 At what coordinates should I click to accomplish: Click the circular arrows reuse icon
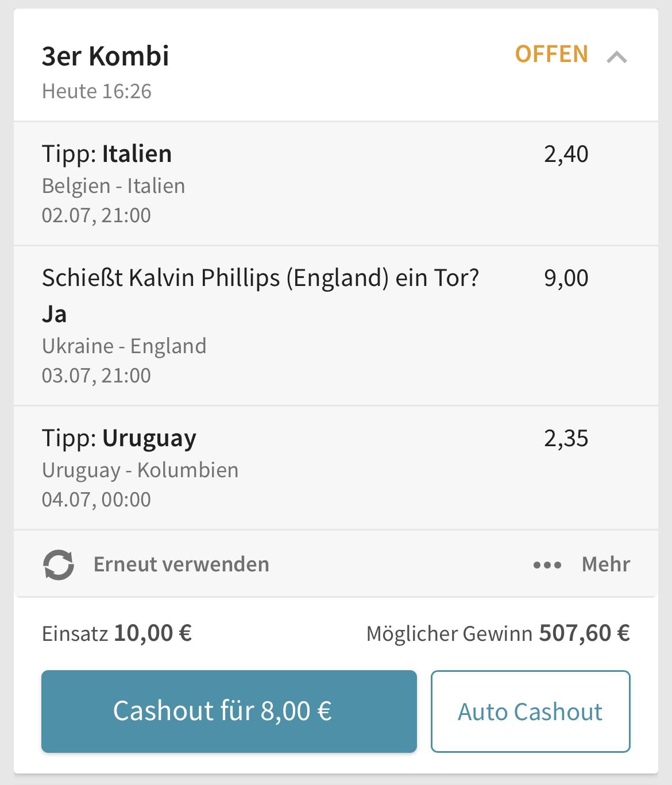[x=59, y=565]
